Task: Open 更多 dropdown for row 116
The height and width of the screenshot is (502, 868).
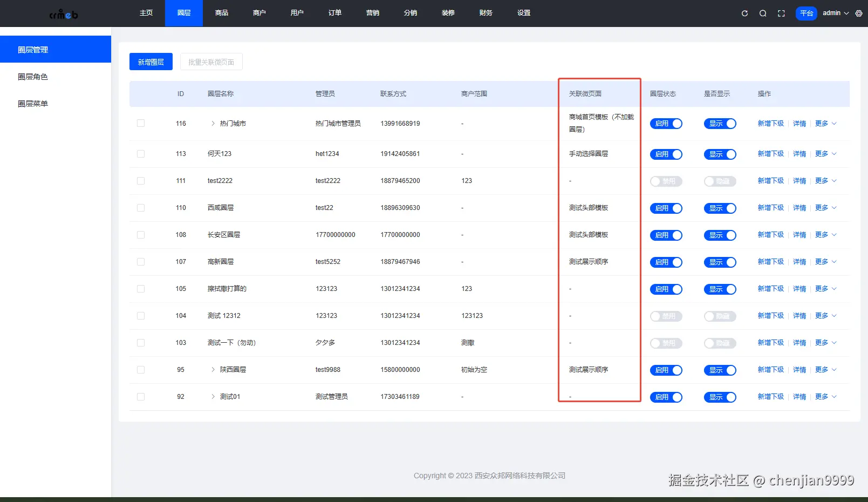Action: point(826,124)
